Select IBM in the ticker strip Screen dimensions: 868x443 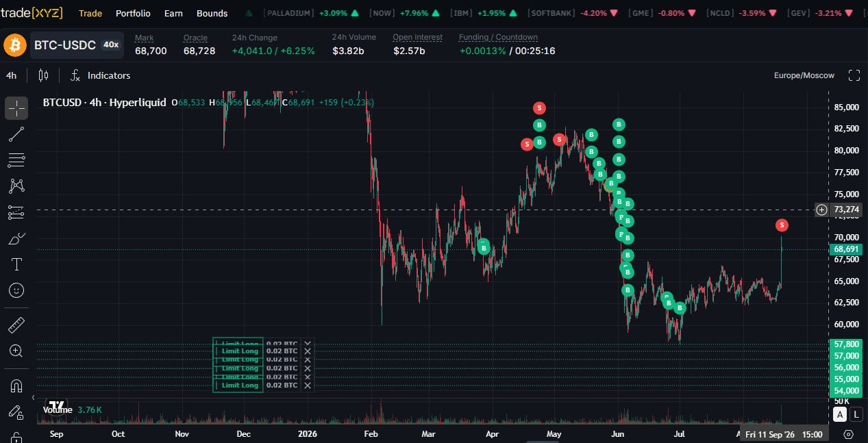(x=484, y=13)
